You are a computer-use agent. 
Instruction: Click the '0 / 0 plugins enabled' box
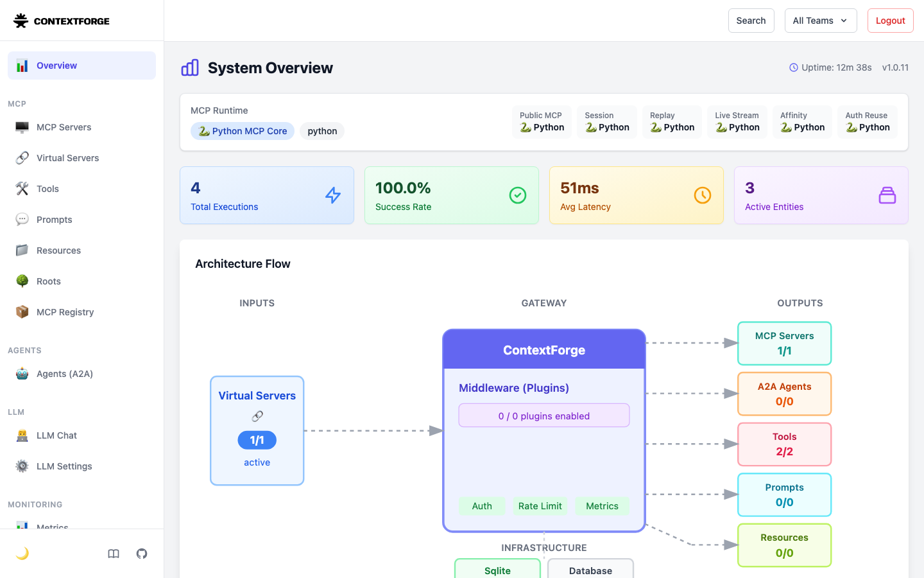[x=544, y=416]
